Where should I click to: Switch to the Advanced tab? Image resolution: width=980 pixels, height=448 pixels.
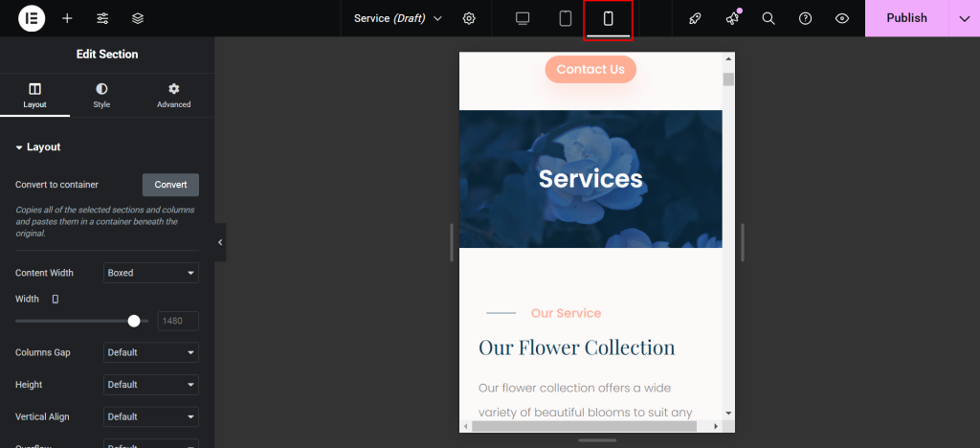pos(173,95)
